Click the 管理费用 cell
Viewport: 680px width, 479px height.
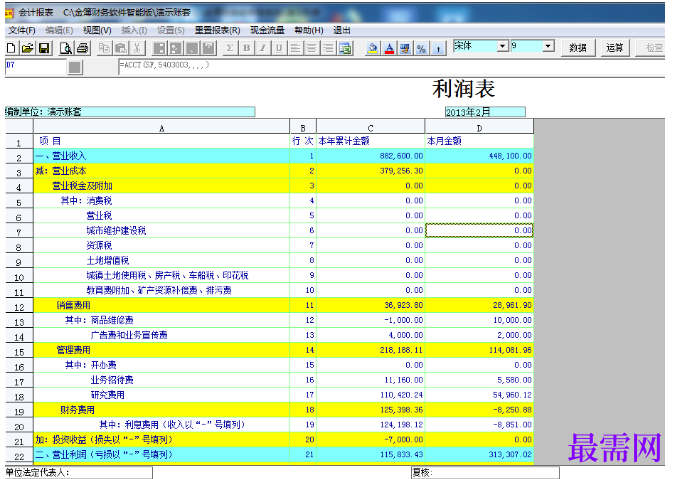tap(162, 350)
